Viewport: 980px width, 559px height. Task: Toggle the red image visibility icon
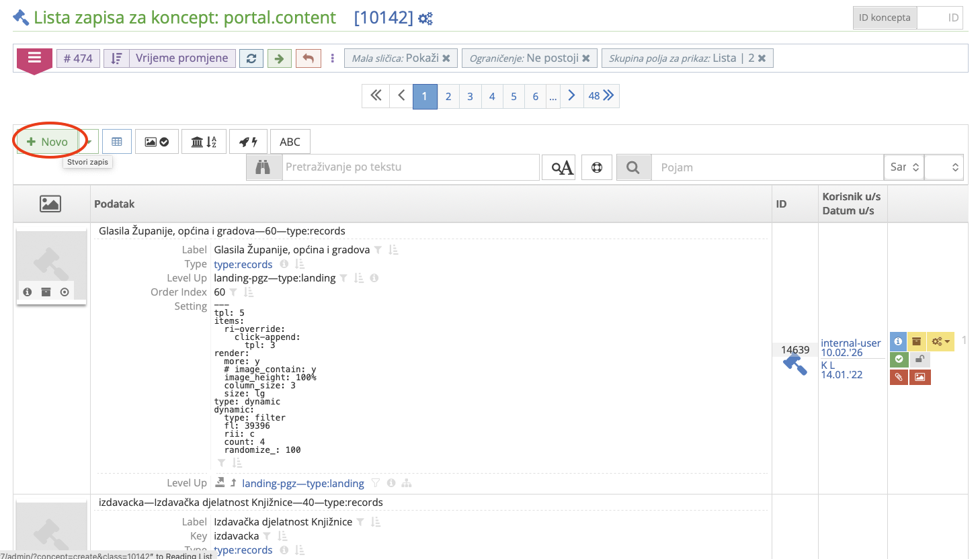point(920,377)
